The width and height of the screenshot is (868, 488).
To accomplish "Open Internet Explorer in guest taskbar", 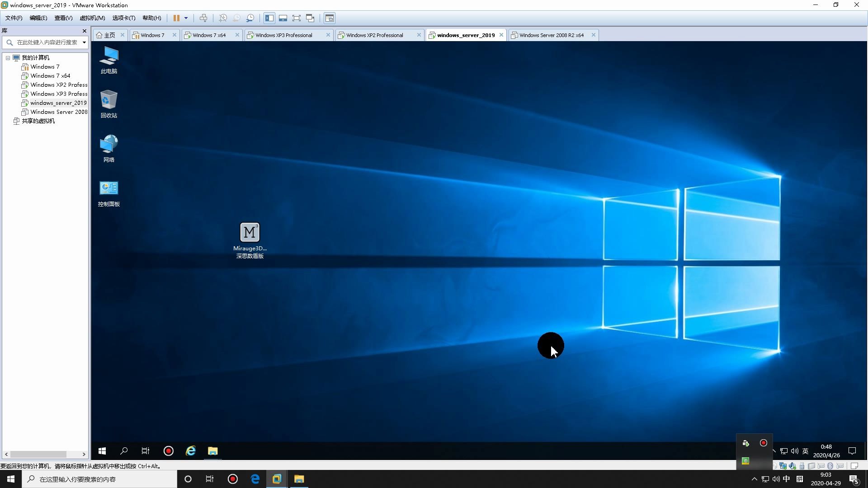I will [191, 451].
